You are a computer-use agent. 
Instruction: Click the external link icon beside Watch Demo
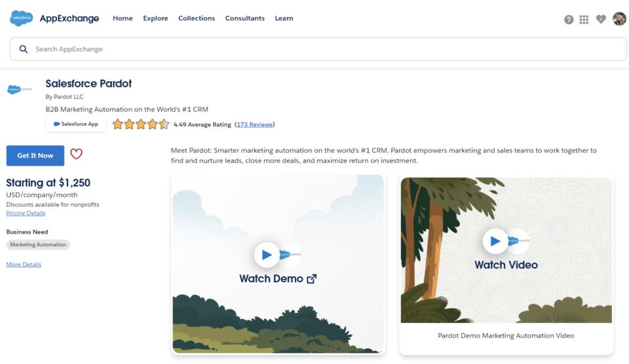(312, 279)
